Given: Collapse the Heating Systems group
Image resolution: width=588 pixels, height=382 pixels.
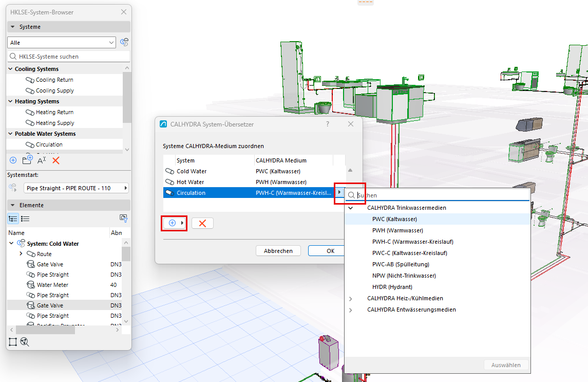Looking at the screenshot, I should 10,101.
